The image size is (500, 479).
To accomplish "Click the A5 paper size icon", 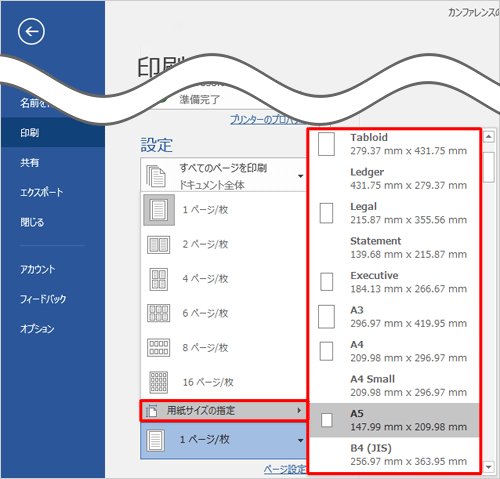I will tap(327, 420).
